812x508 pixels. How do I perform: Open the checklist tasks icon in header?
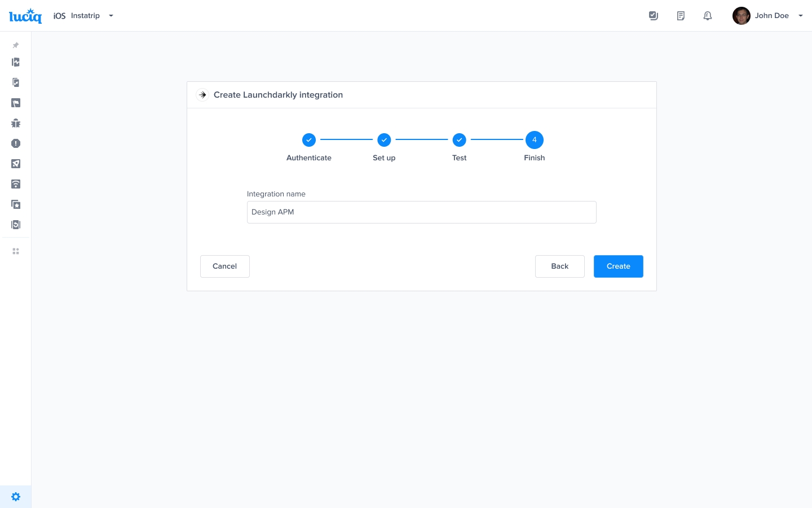click(x=654, y=16)
